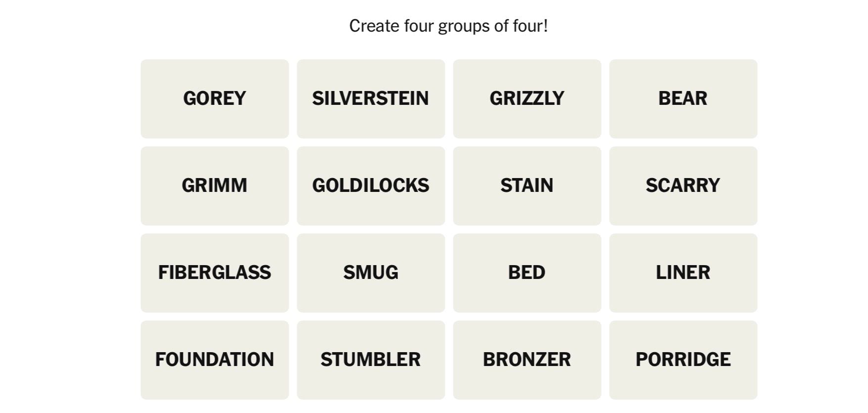Choose the BRONZER tile

click(527, 360)
